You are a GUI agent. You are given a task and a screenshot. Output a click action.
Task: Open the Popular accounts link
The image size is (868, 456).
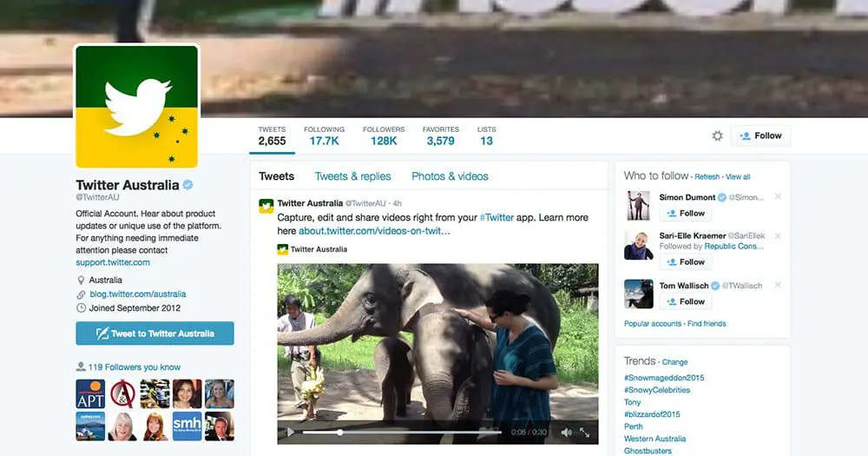click(653, 324)
